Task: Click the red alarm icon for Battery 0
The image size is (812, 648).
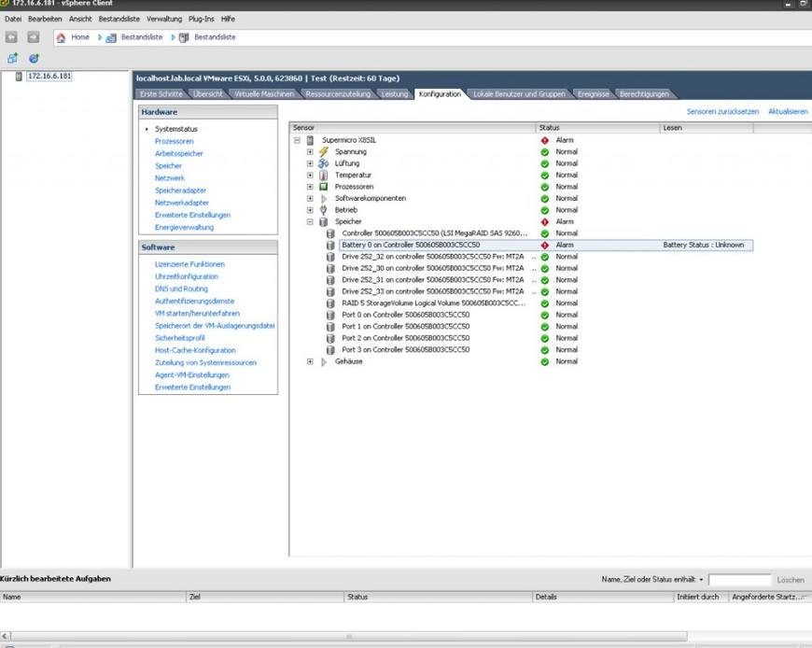Action: (544, 245)
